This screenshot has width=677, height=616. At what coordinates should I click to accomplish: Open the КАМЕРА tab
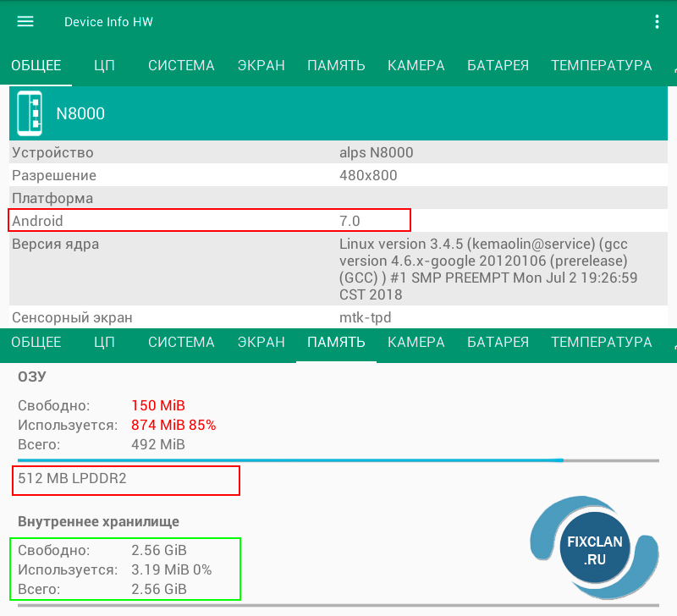click(x=416, y=65)
